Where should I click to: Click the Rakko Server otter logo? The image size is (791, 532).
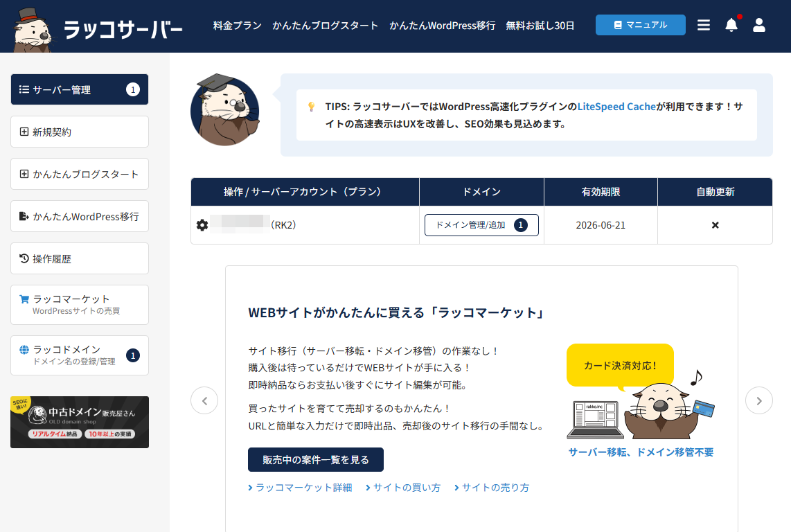[98, 27]
